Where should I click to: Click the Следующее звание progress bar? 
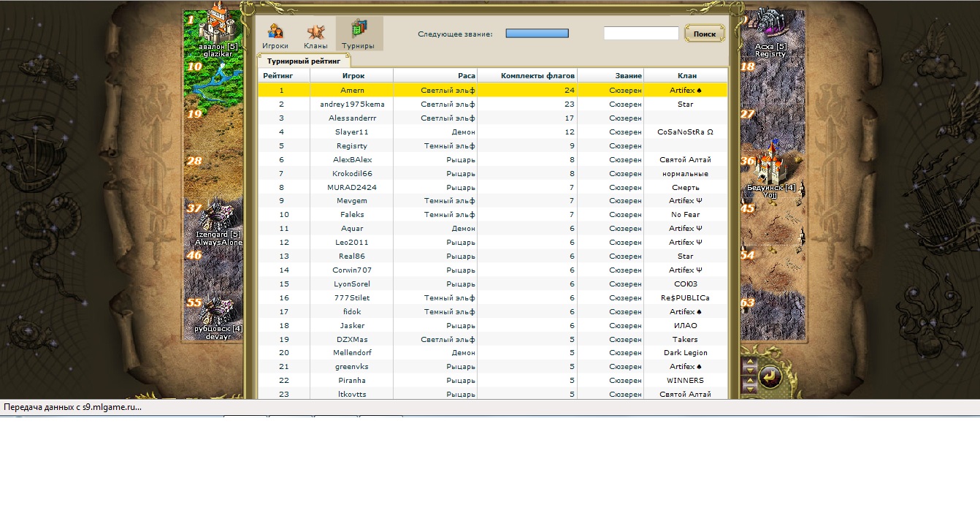537,34
